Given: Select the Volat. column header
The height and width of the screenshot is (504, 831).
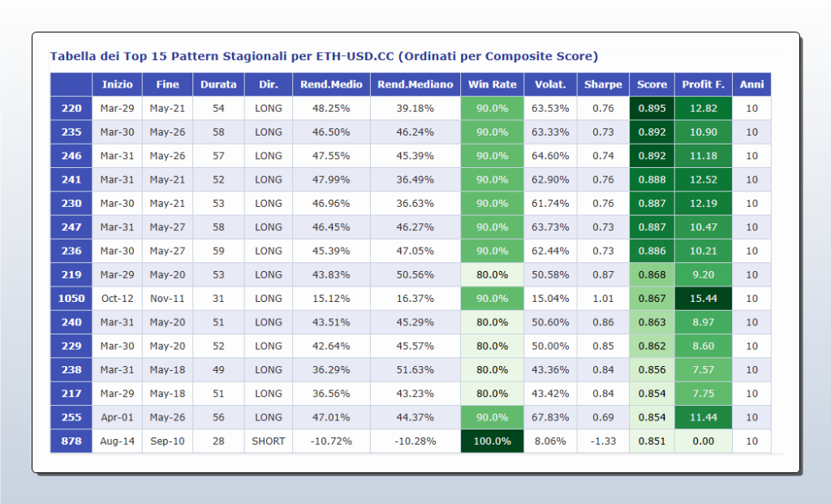Looking at the screenshot, I should [550, 84].
